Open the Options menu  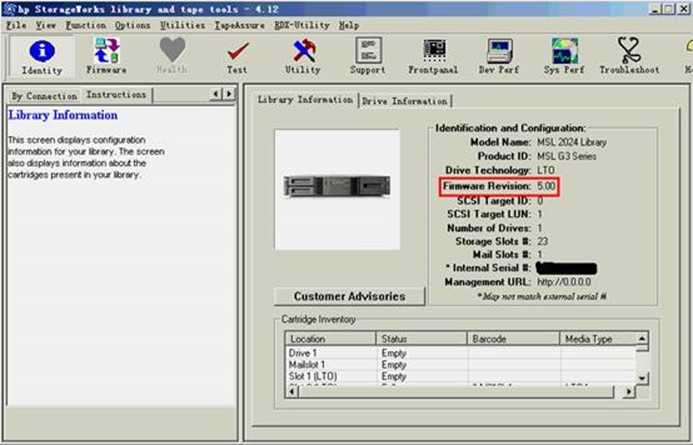click(x=132, y=26)
